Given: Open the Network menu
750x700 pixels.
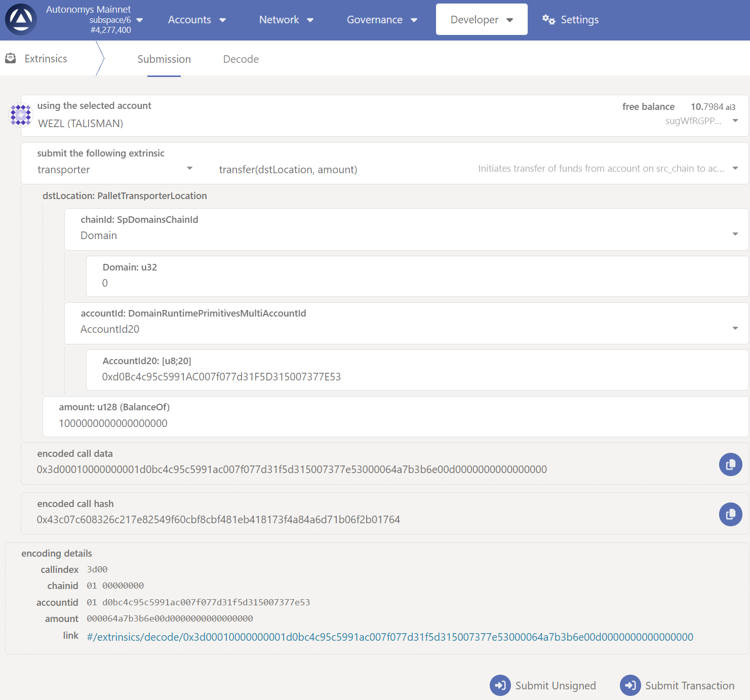Looking at the screenshot, I should (x=286, y=20).
